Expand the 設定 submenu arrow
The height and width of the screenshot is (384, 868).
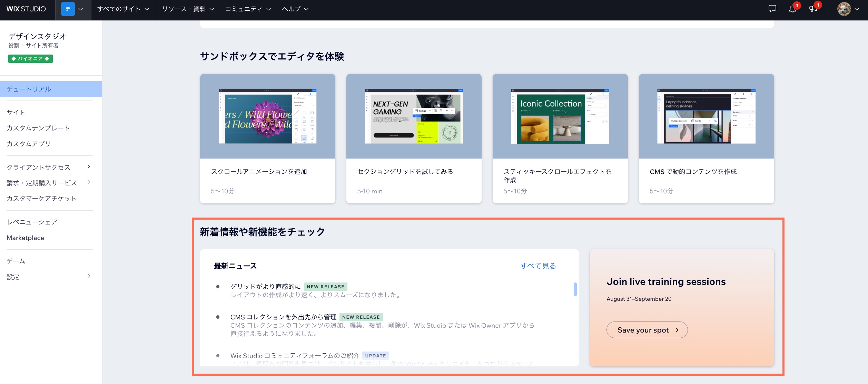89,276
